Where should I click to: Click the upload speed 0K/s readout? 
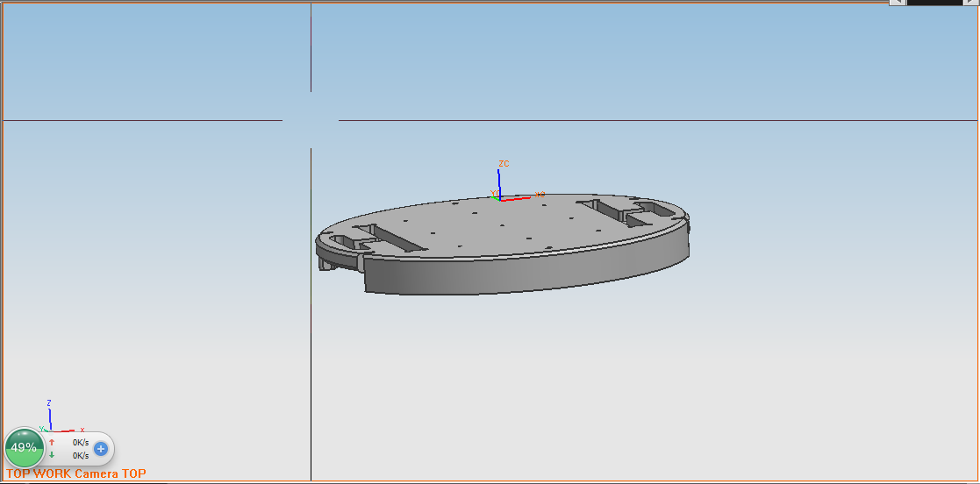[x=81, y=443]
